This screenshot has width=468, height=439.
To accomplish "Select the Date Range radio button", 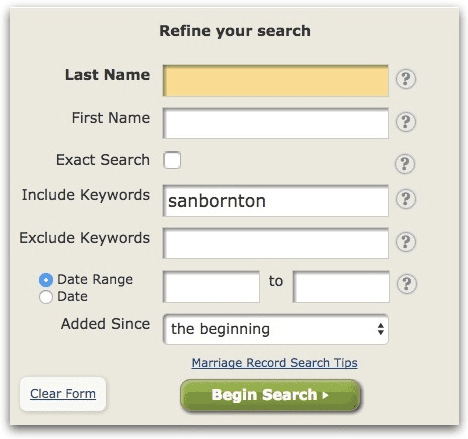I will (46, 280).
